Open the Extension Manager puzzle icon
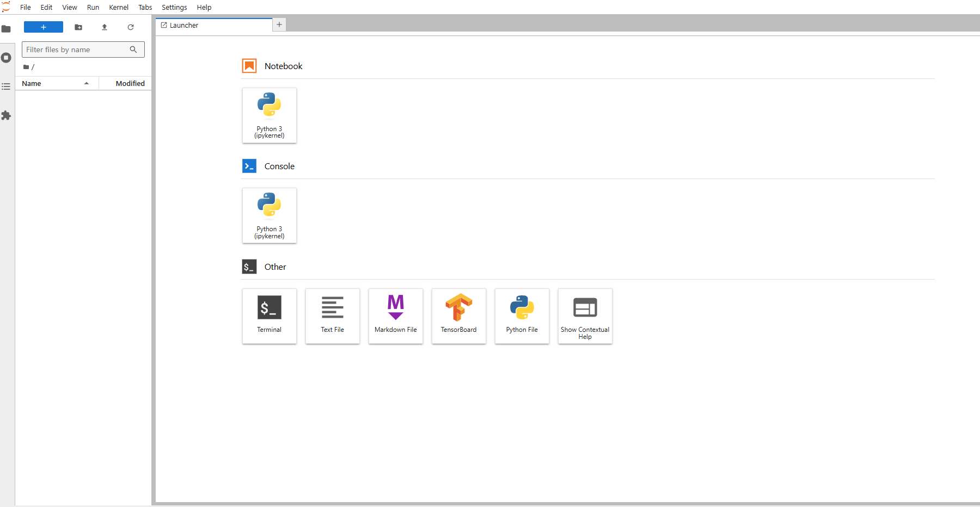The height and width of the screenshot is (507, 980). 6,115
